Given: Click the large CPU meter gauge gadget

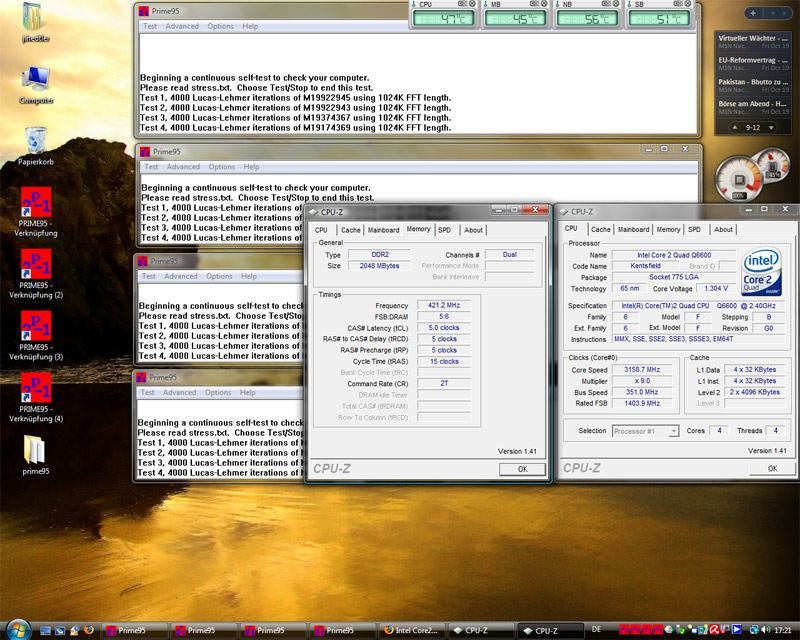Looking at the screenshot, I should click(738, 179).
